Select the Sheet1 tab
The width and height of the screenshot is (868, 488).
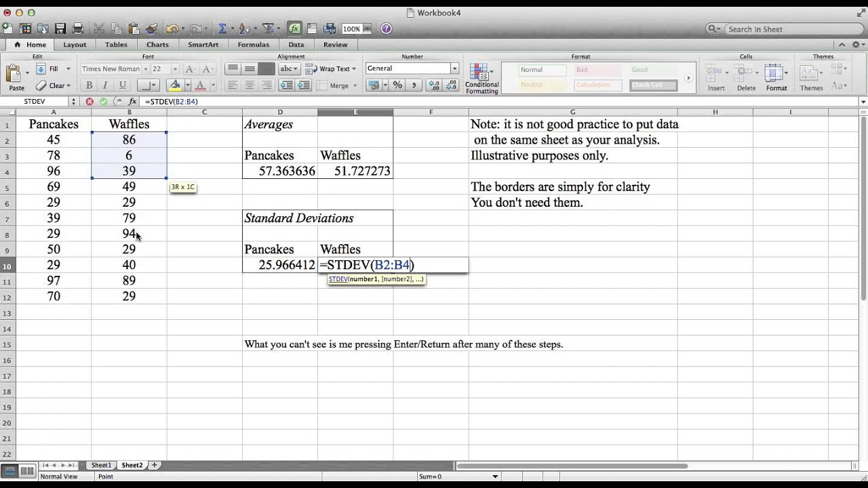(x=101, y=465)
